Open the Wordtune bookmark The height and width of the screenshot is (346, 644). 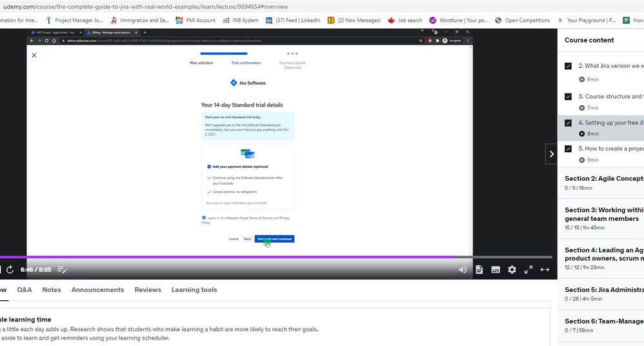click(x=458, y=20)
